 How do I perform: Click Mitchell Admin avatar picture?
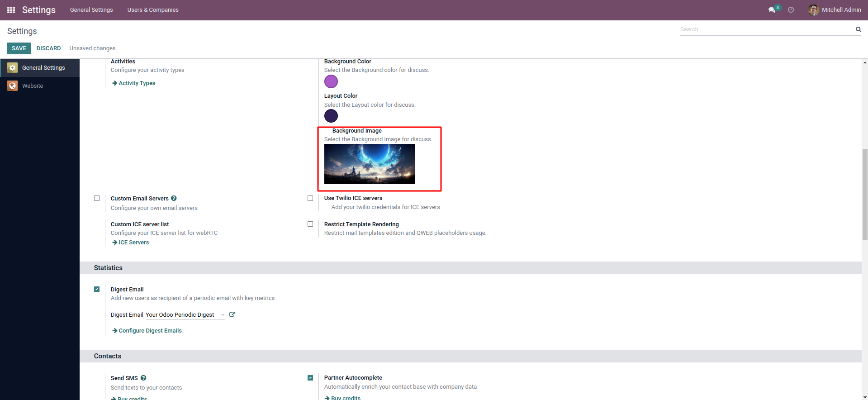click(813, 10)
